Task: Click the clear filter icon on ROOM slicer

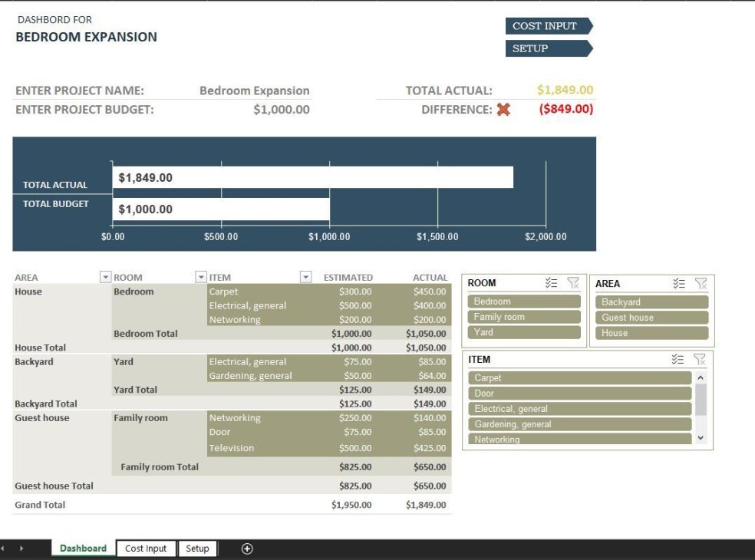Action: [x=572, y=283]
